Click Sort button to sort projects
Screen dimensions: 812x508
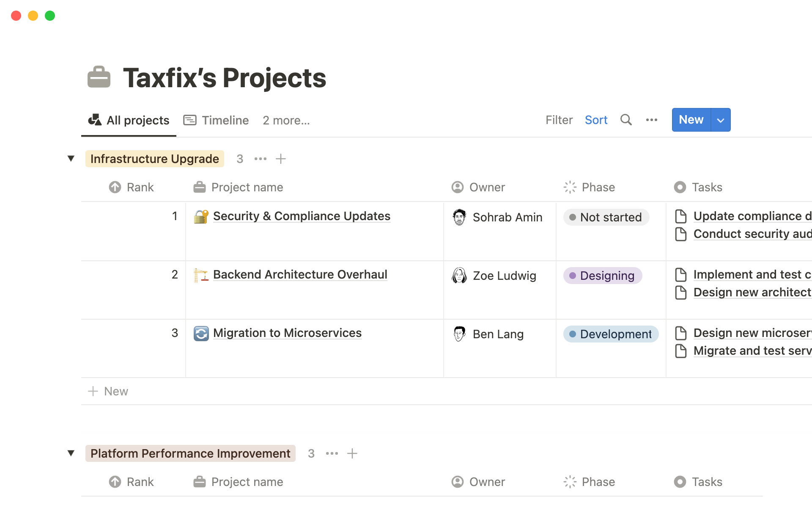596,119
